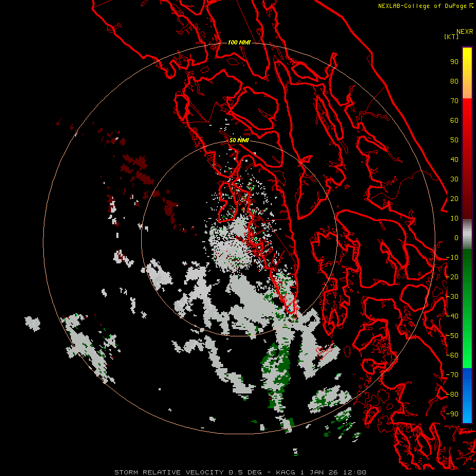Click the -50 value on the velocity scale
This screenshot has width=476, height=476.
tap(452, 336)
